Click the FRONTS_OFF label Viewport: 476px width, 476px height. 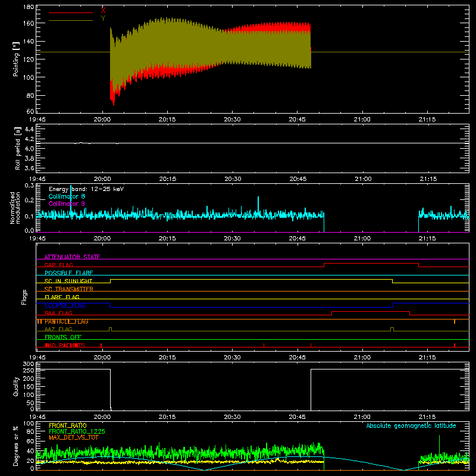click(63, 337)
